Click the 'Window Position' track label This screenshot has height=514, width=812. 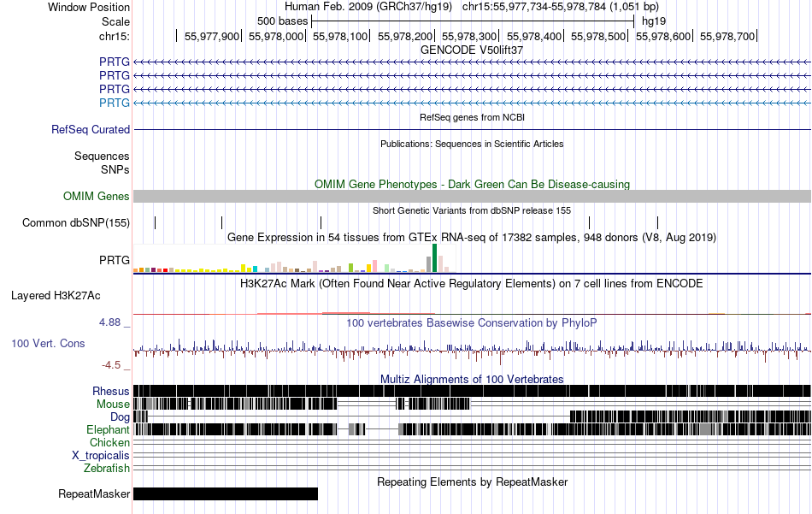click(89, 7)
